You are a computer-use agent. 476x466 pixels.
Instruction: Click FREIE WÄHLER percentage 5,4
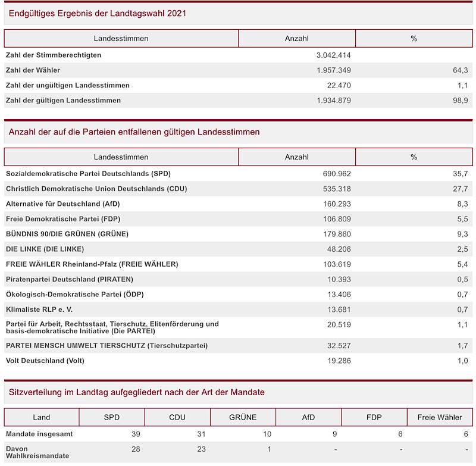click(462, 264)
